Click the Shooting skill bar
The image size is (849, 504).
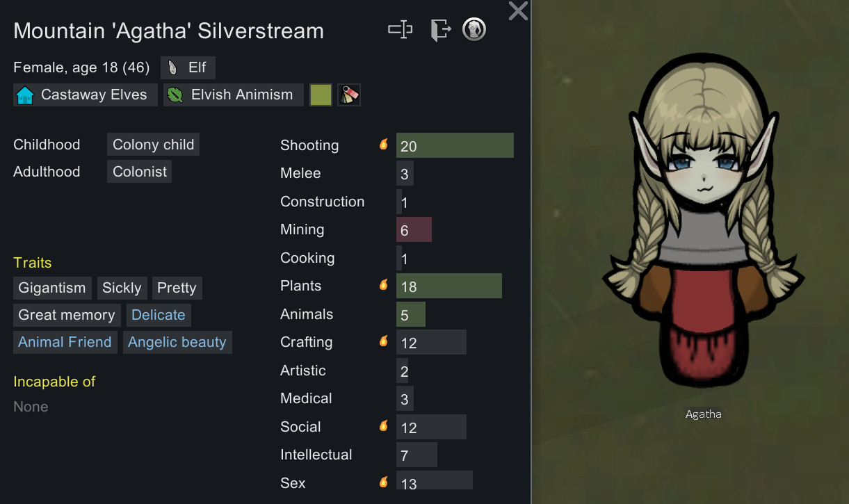coord(455,145)
